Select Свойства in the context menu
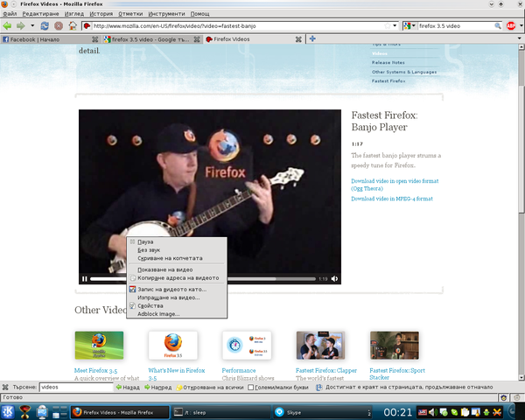 click(x=177, y=305)
